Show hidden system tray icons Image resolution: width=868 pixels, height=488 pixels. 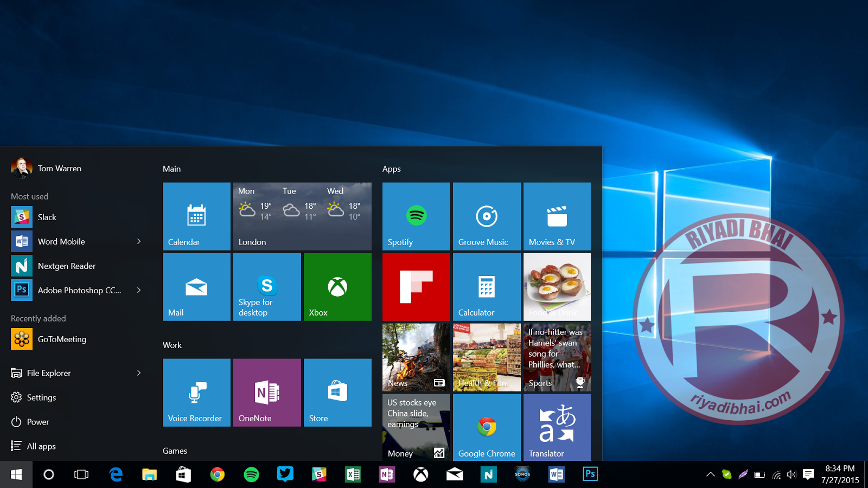tap(710, 474)
